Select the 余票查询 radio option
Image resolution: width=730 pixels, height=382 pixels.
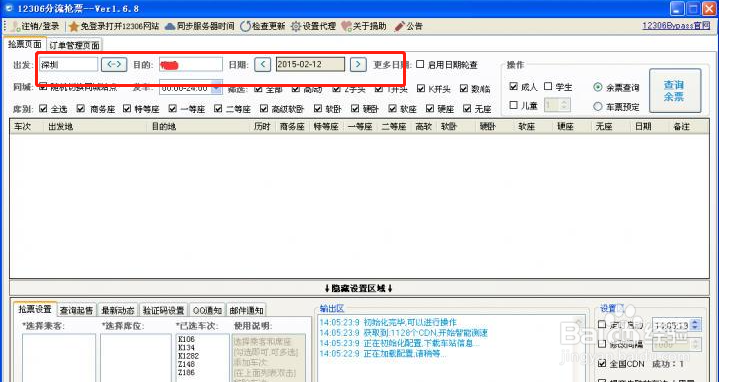coord(598,87)
